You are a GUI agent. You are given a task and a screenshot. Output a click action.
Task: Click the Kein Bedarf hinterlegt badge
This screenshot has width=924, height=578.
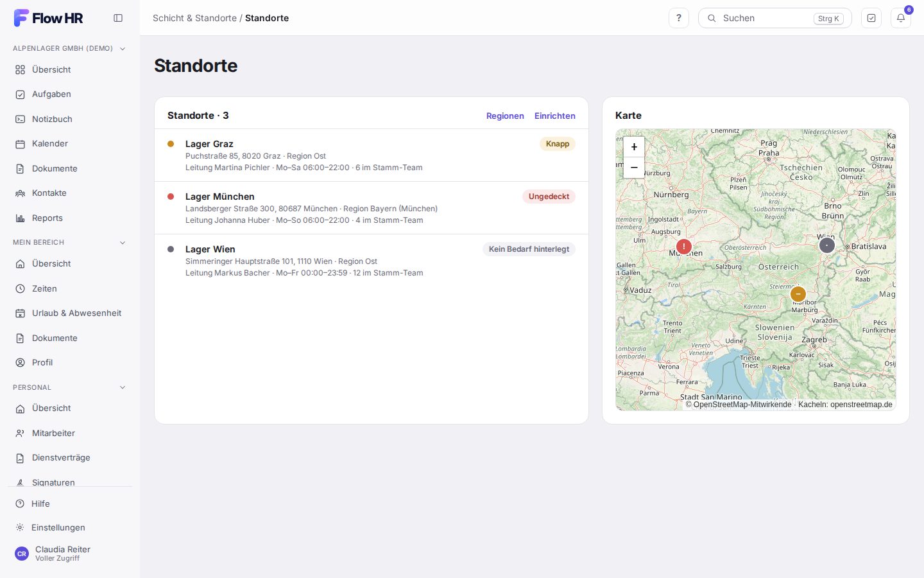click(x=529, y=249)
